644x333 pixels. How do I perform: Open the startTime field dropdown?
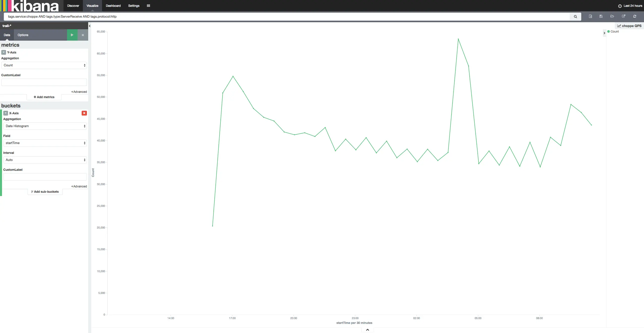pyautogui.click(x=45, y=143)
